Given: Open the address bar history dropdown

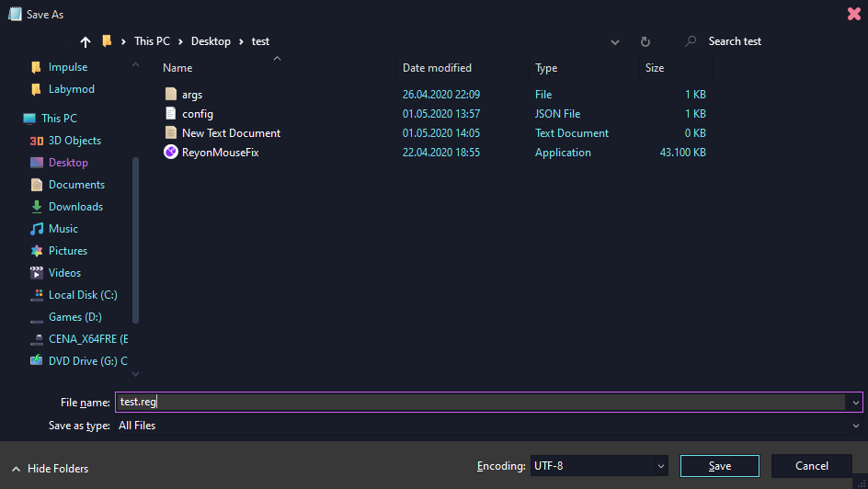Looking at the screenshot, I should [614, 42].
